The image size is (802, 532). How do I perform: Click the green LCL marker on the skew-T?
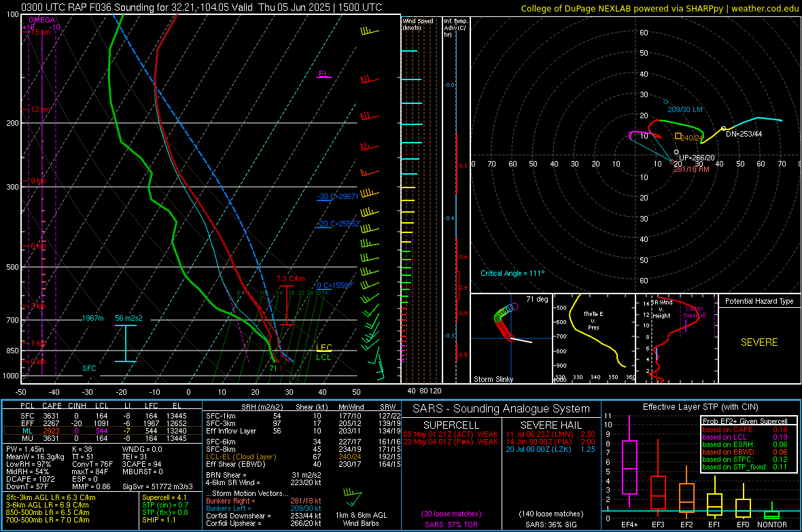pyautogui.click(x=324, y=357)
